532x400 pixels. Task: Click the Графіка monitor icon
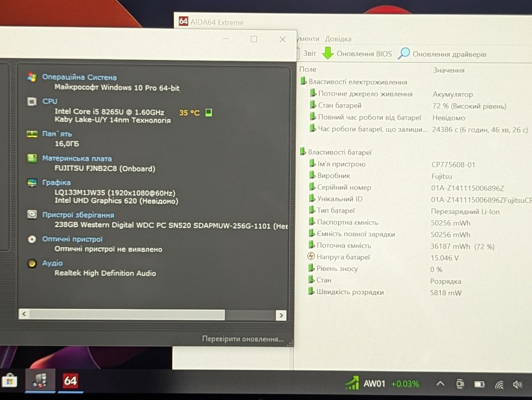coord(32,182)
